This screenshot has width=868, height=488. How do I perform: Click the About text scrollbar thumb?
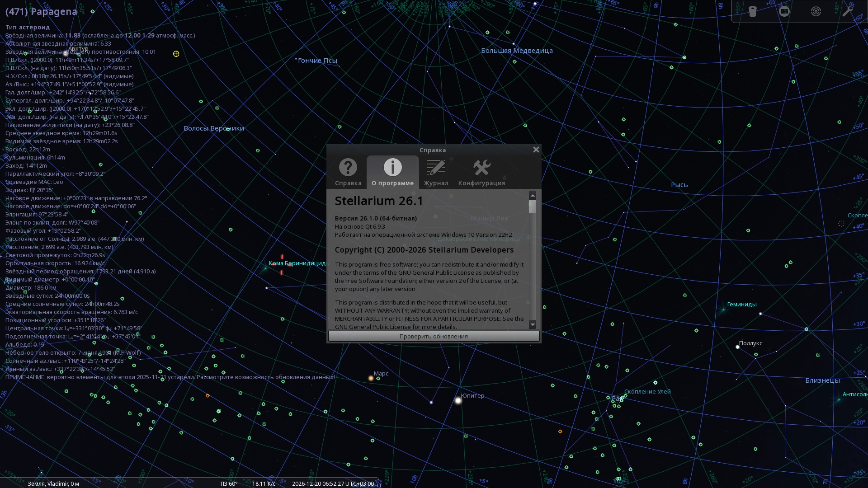click(x=533, y=206)
